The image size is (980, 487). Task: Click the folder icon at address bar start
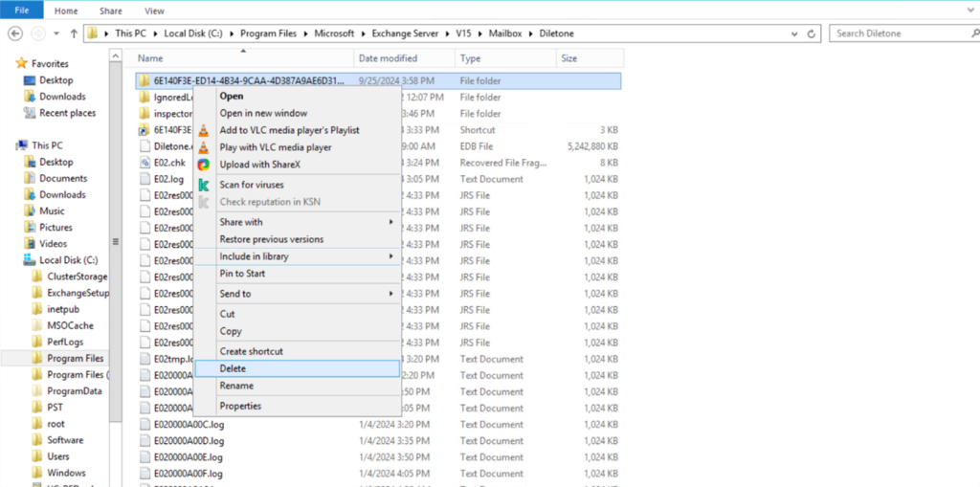click(x=93, y=33)
